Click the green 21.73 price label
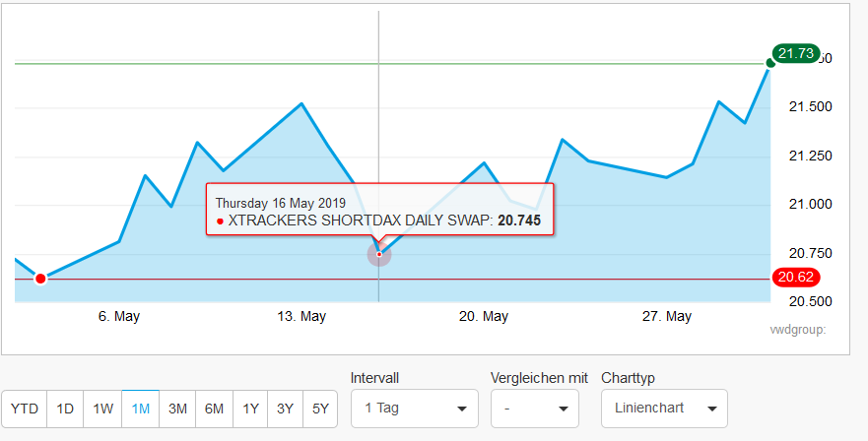The height and width of the screenshot is (441, 868). (796, 54)
